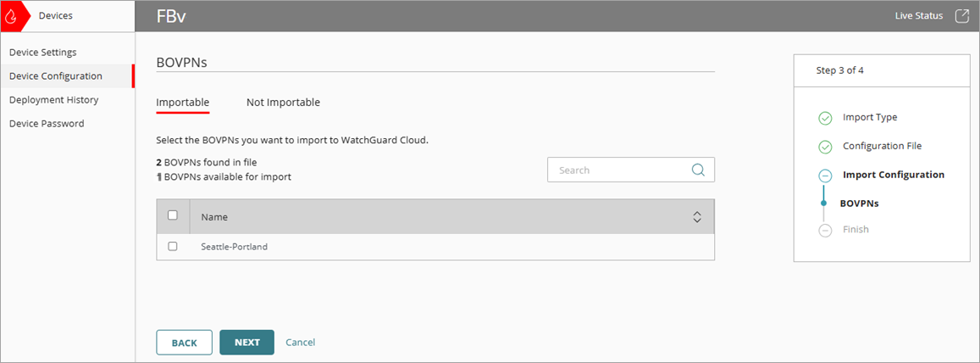Click the Import Type green checkmark icon
The image size is (980, 363).
(825, 118)
